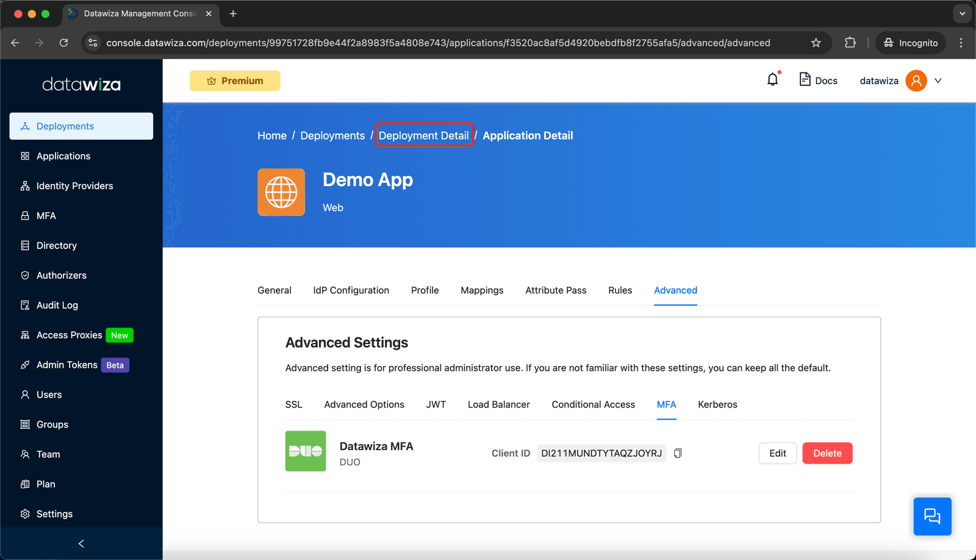Image resolution: width=976 pixels, height=560 pixels.
Task: Click the Admin Tokens rocket icon
Action: pyautogui.click(x=25, y=365)
